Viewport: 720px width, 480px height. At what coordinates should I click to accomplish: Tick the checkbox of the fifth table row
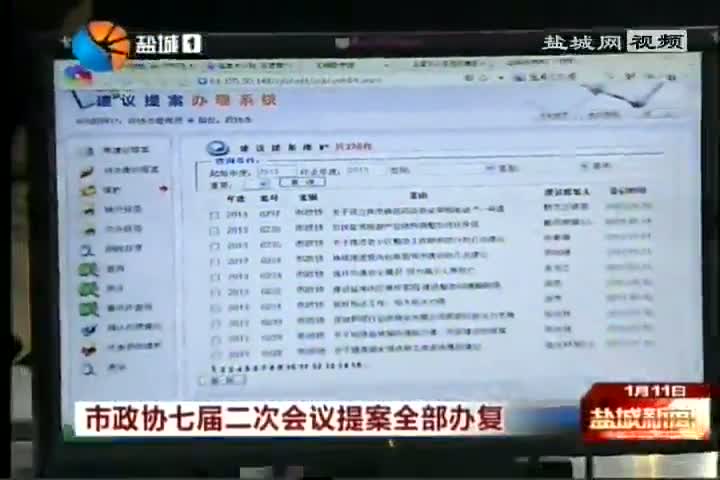pos(215,277)
